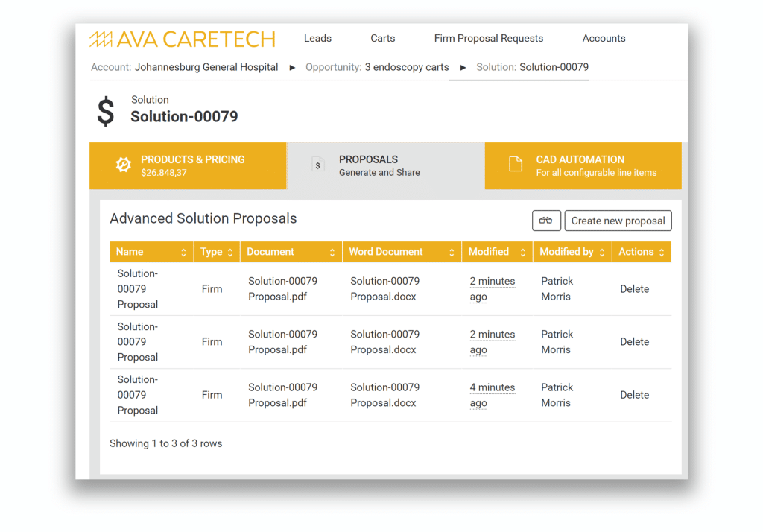Image resolution: width=763 pixels, height=532 pixels.
Task: Open Johannesburg General Hospital account breadcrumb
Action: [206, 67]
